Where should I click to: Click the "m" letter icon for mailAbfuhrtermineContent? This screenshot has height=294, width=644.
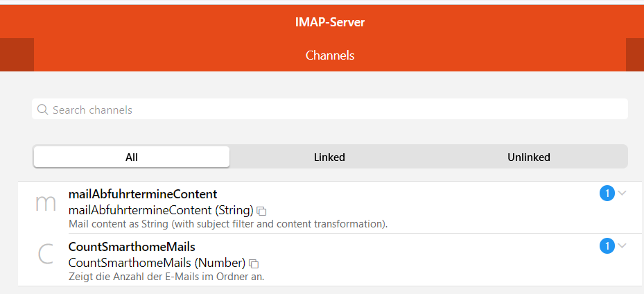(46, 204)
